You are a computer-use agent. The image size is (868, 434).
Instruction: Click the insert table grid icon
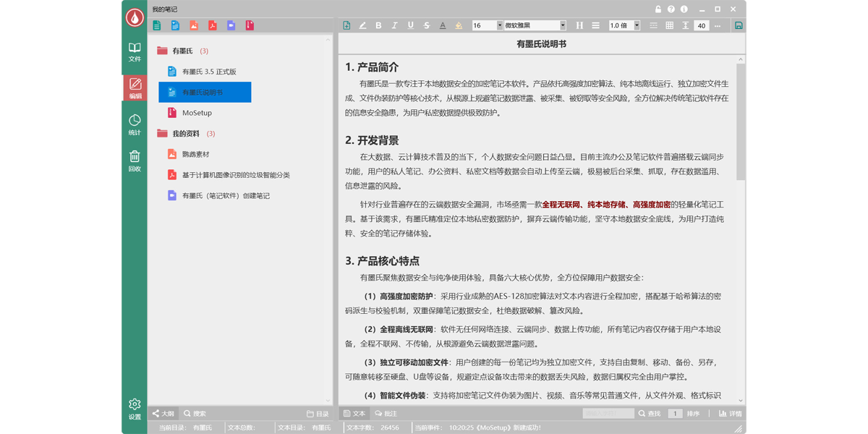670,25
